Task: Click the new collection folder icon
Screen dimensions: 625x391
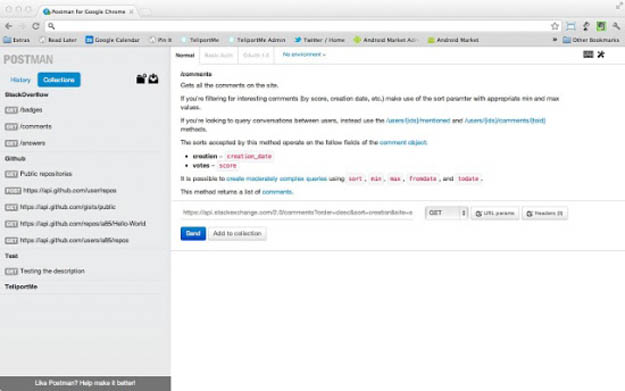Action: pos(141,79)
